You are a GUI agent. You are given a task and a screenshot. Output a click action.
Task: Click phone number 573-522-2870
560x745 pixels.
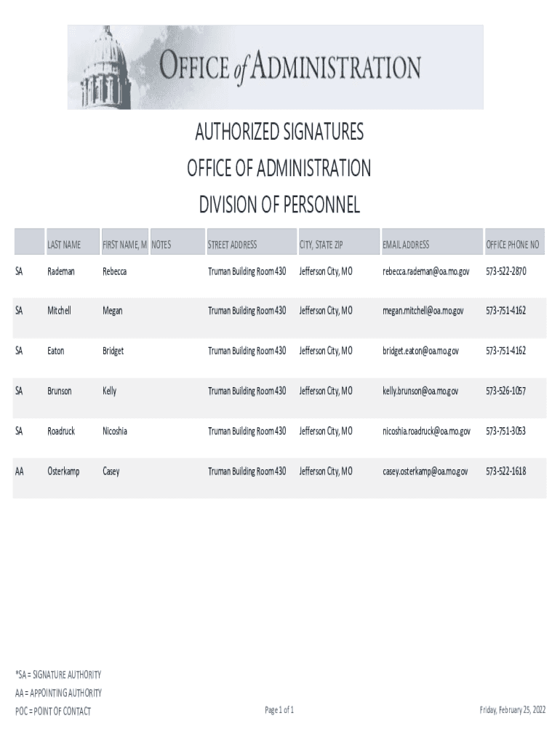pos(505,271)
